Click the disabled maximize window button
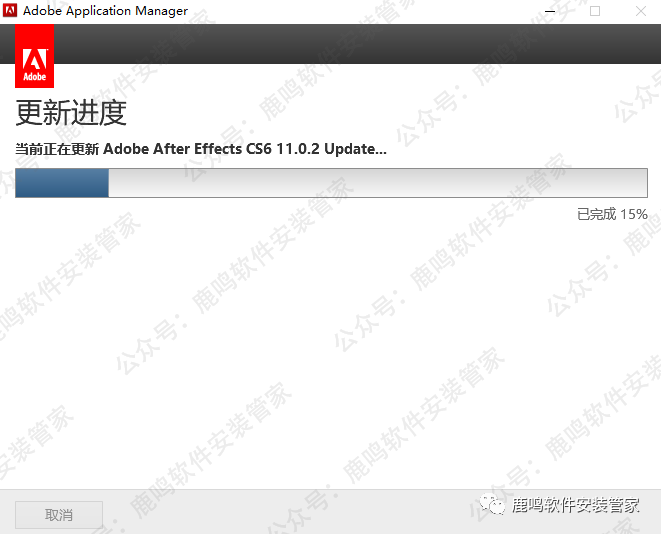Image resolution: width=661 pixels, height=534 pixels. [x=595, y=11]
